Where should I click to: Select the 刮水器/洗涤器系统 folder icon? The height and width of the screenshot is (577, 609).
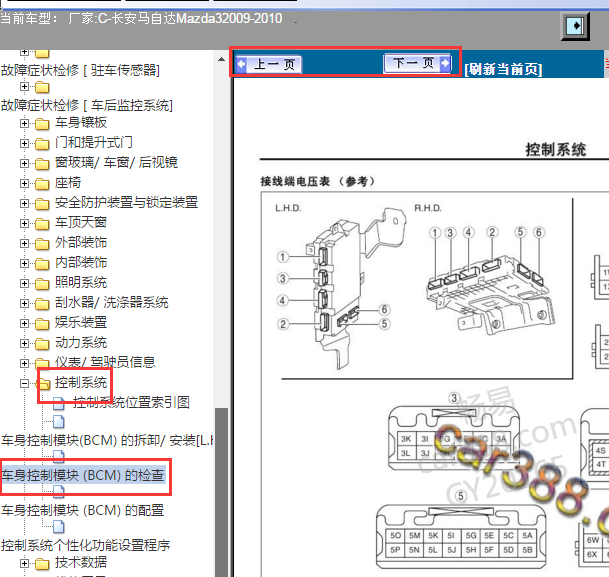pyautogui.click(x=42, y=304)
